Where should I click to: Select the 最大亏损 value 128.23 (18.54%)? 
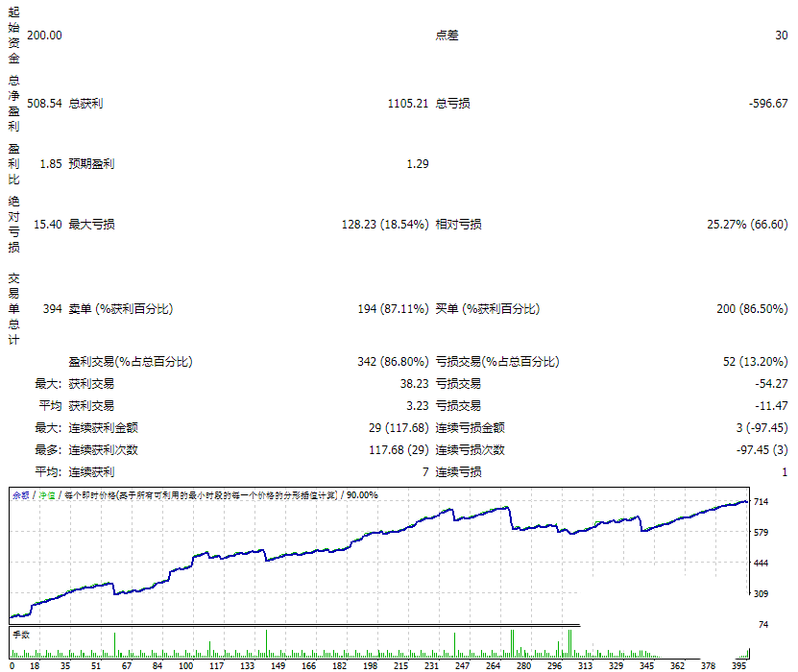[385, 225]
